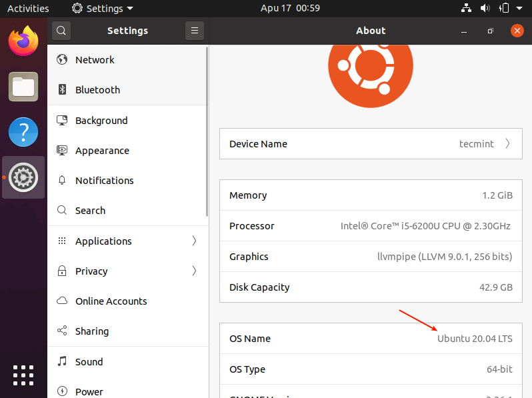
Task: Open the Help icon in the dock
Action: (23, 132)
